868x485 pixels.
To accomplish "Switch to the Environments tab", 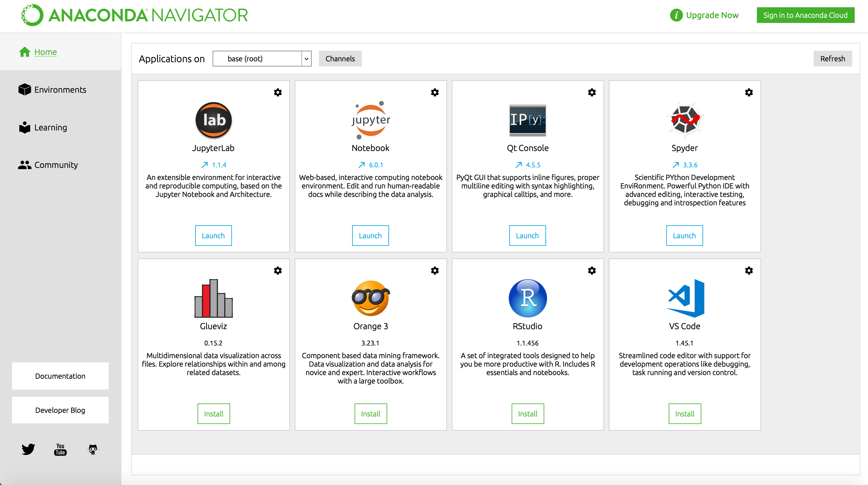I will pos(60,90).
